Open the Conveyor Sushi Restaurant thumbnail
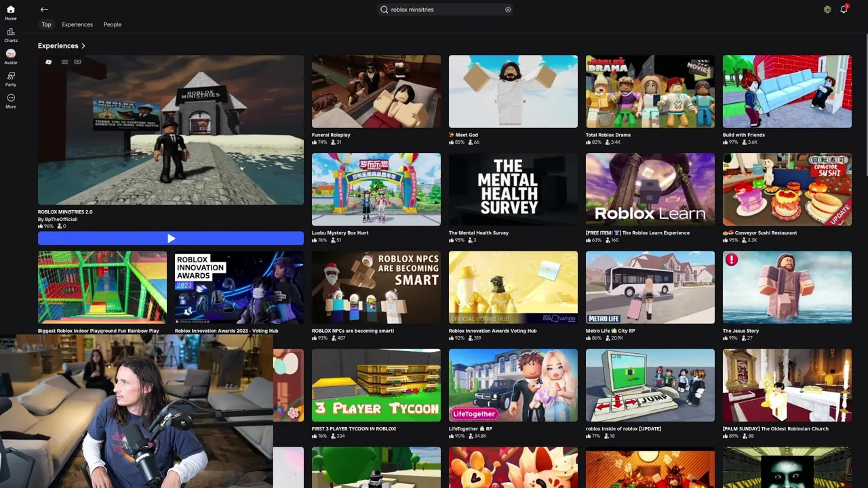This screenshot has height=488, width=868. 787,190
